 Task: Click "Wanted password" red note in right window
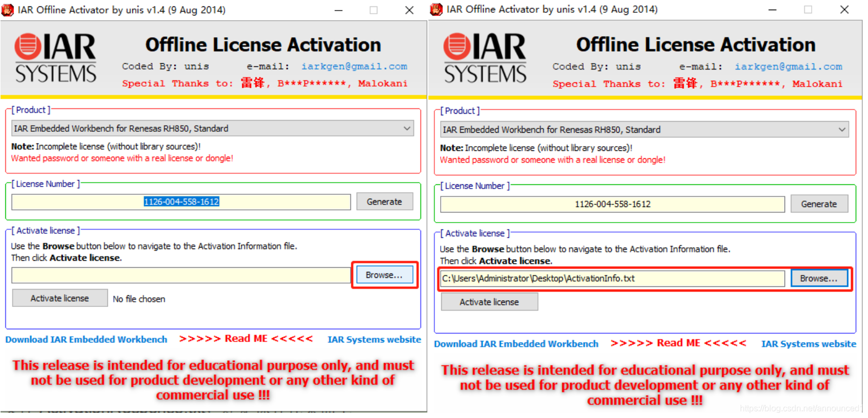[x=553, y=160]
